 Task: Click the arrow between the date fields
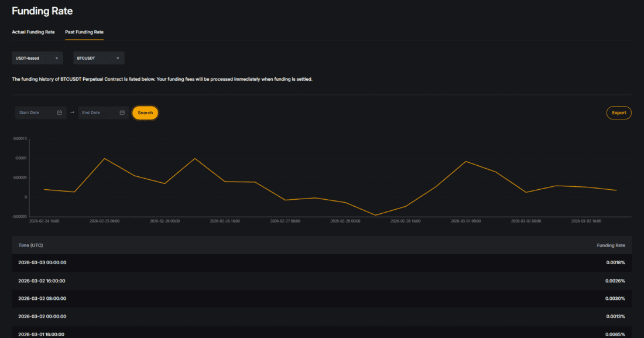[x=73, y=112]
